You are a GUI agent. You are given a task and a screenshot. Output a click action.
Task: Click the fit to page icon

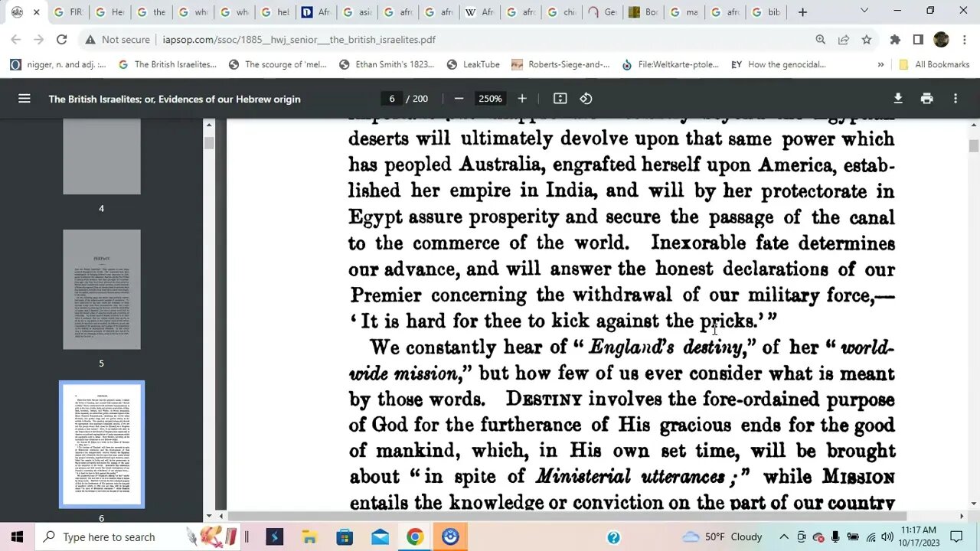point(560,99)
